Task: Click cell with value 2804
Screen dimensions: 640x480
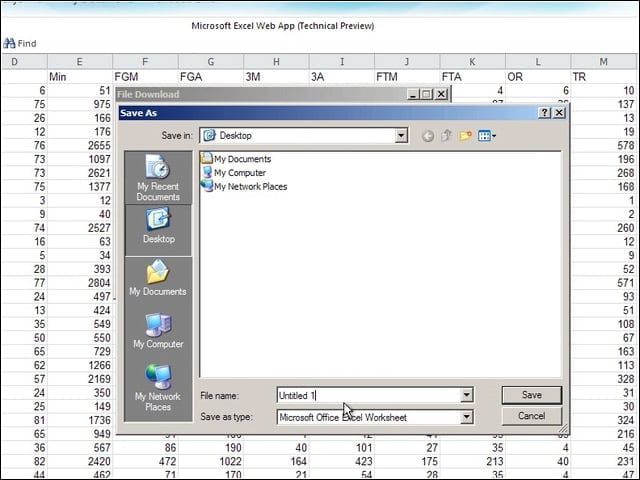Action: click(x=80, y=283)
